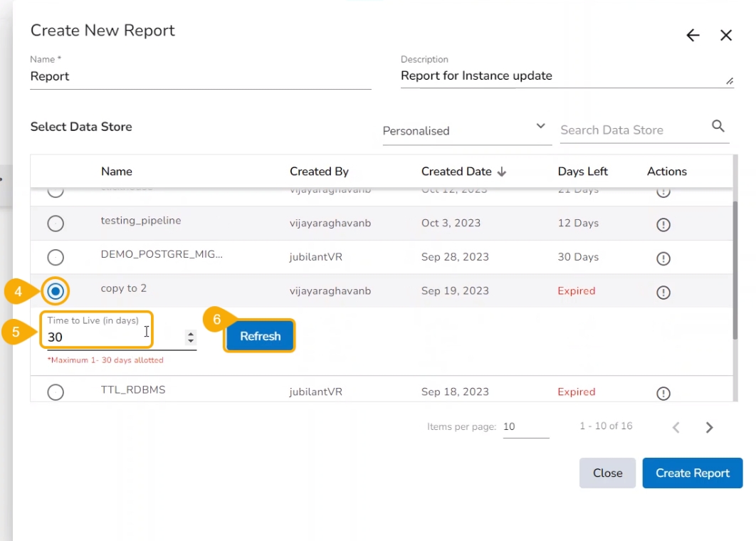Click the Time to Live stepper arrows
The image size is (756, 541).
click(190, 337)
